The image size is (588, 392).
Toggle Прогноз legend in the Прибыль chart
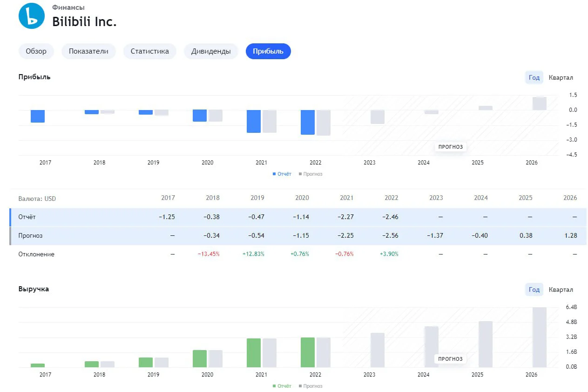(311, 174)
